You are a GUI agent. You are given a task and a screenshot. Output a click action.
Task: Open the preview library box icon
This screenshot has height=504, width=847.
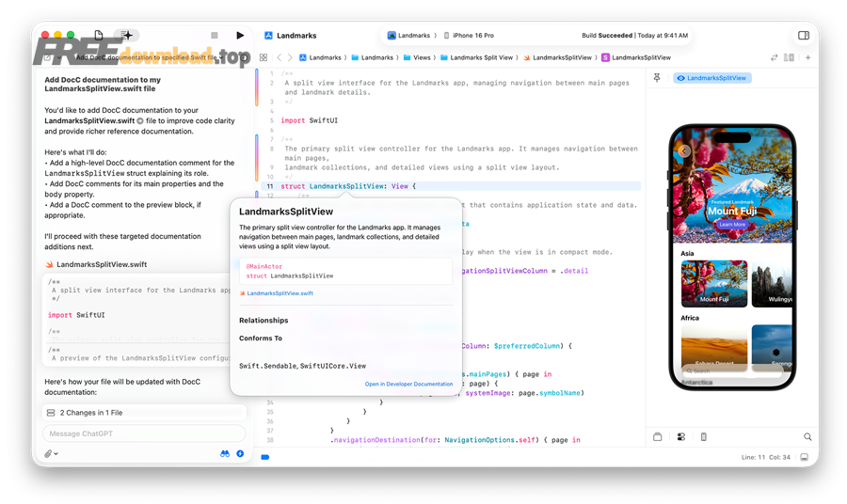pyautogui.click(x=658, y=436)
